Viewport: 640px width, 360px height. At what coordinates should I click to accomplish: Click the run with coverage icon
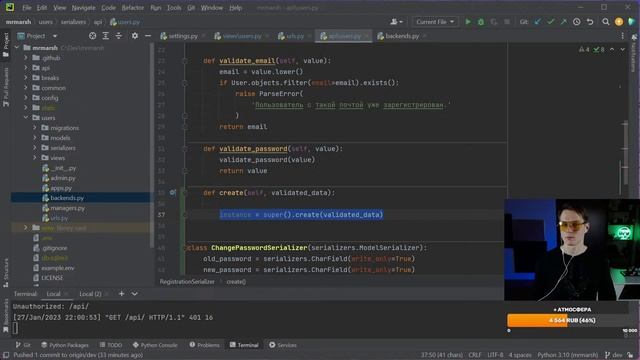tap(494, 22)
